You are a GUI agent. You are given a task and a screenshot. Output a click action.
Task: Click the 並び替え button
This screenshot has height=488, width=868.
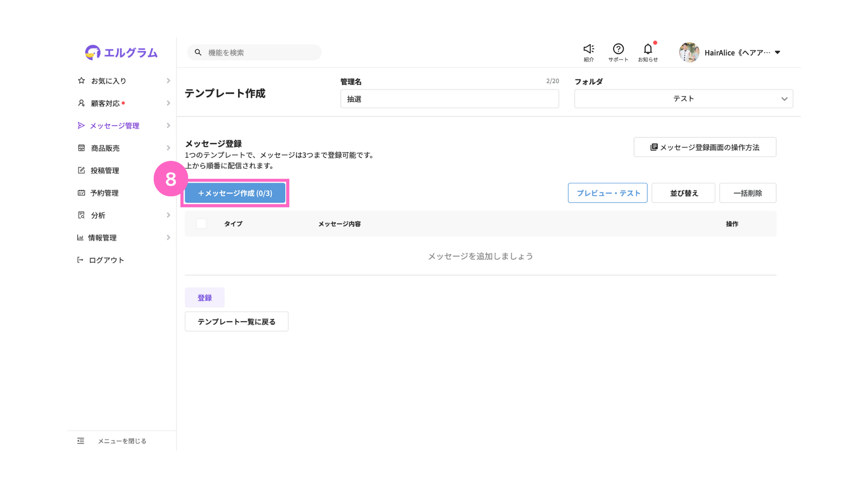pyautogui.click(x=684, y=193)
